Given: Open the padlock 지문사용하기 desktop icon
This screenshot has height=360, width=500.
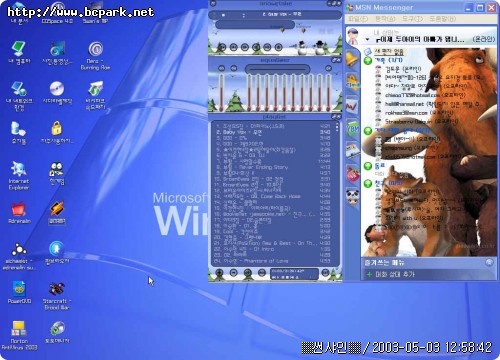Looking at the screenshot, I should point(57,133).
